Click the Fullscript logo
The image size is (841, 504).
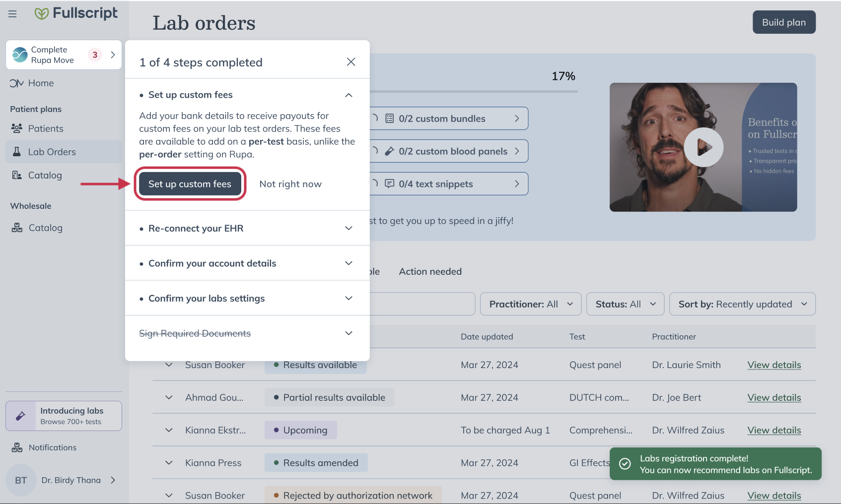coord(75,13)
